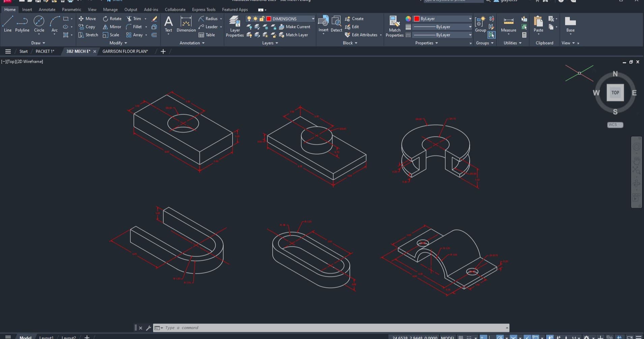Activate the Move command
This screenshot has height=339, width=644.
coord(87,19)
